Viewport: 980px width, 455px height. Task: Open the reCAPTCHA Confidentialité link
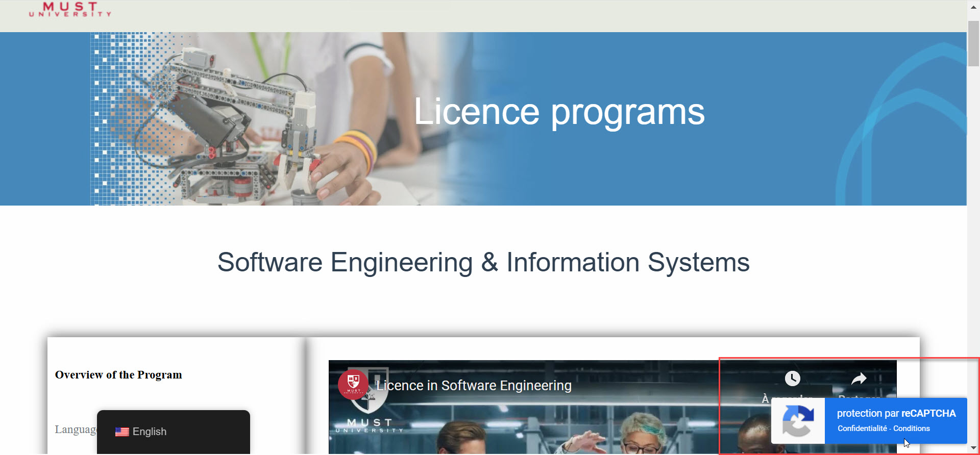pyautogui.click(x=862, y=428)
